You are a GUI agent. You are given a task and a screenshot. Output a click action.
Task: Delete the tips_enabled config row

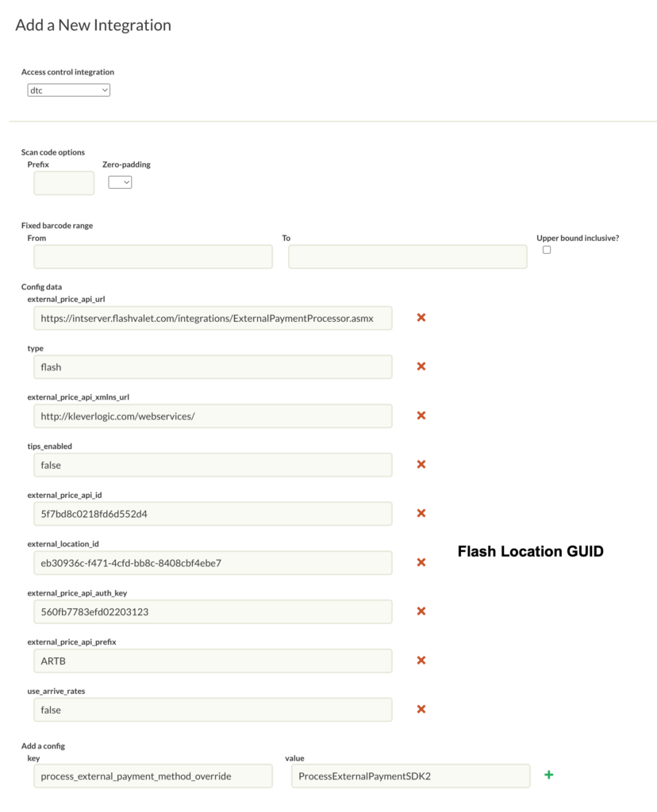click(421, 465)
